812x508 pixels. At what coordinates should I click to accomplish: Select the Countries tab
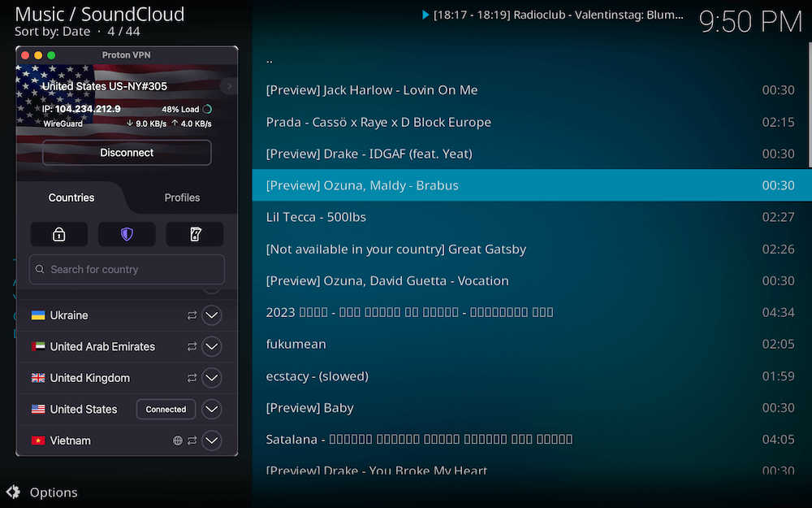[71, 198]
